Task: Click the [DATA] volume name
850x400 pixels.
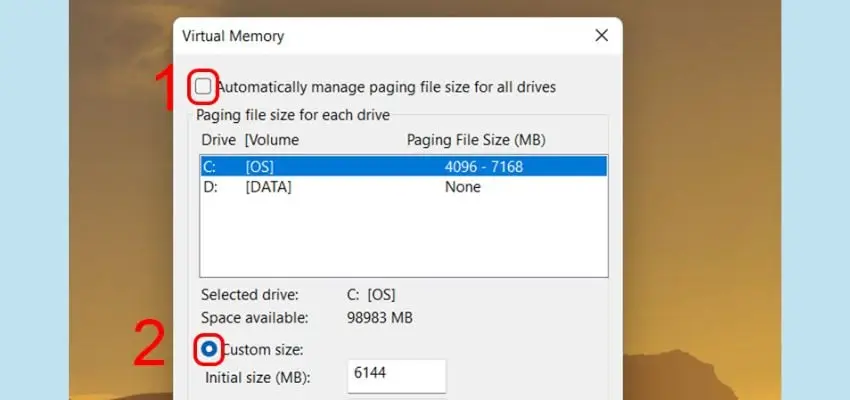Action: pyautogui.click(x=268, y=187)
